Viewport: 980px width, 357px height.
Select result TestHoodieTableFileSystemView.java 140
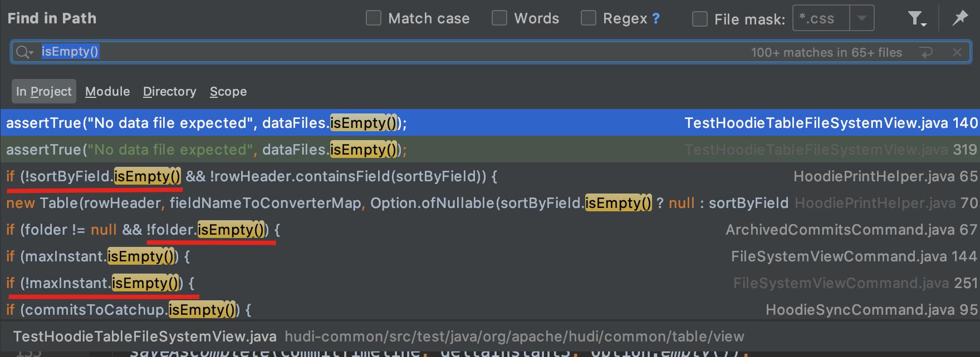[490, 123]
